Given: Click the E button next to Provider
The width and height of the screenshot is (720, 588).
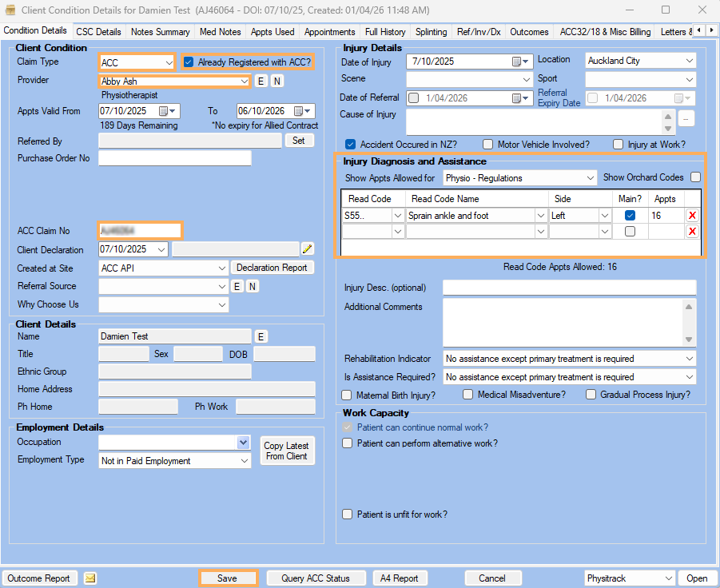Looking at the screenshot, I should pos(261,81).
